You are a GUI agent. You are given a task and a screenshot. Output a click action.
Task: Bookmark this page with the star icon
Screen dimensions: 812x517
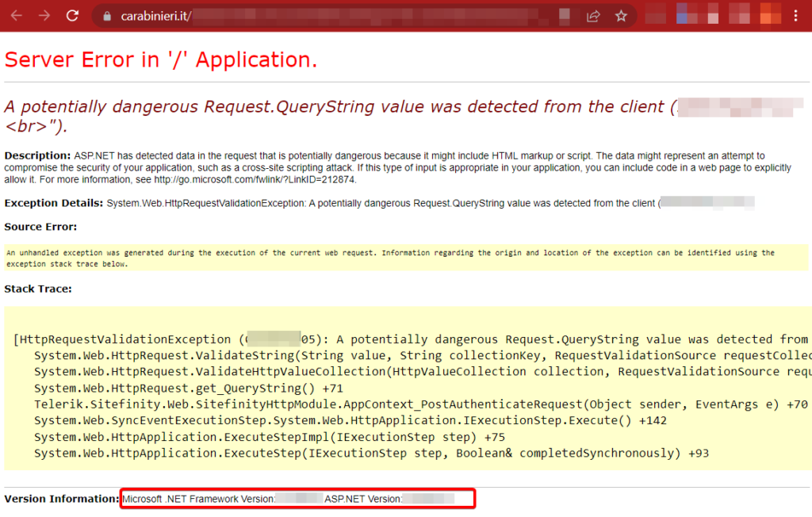[x=621, y=16]
